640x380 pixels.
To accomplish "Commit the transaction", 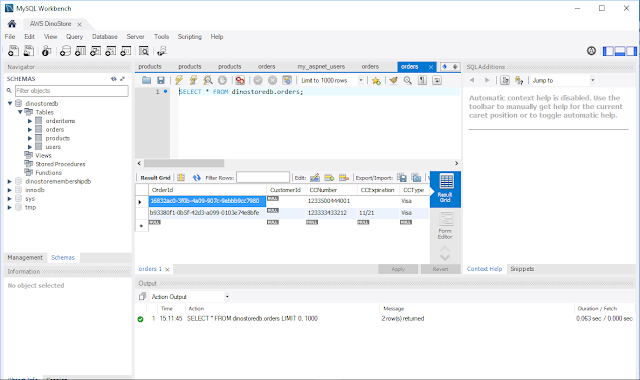I will click(258, 80).
